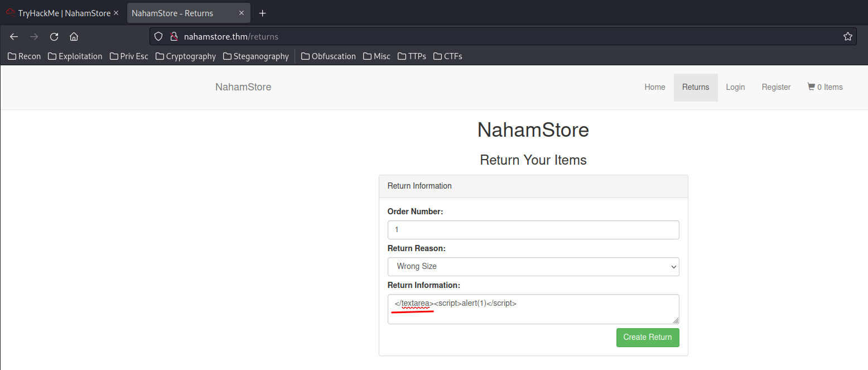The image size is (868, 370).
Task: Expand the Return Reason dropdown
Action: tap(533, 266)
